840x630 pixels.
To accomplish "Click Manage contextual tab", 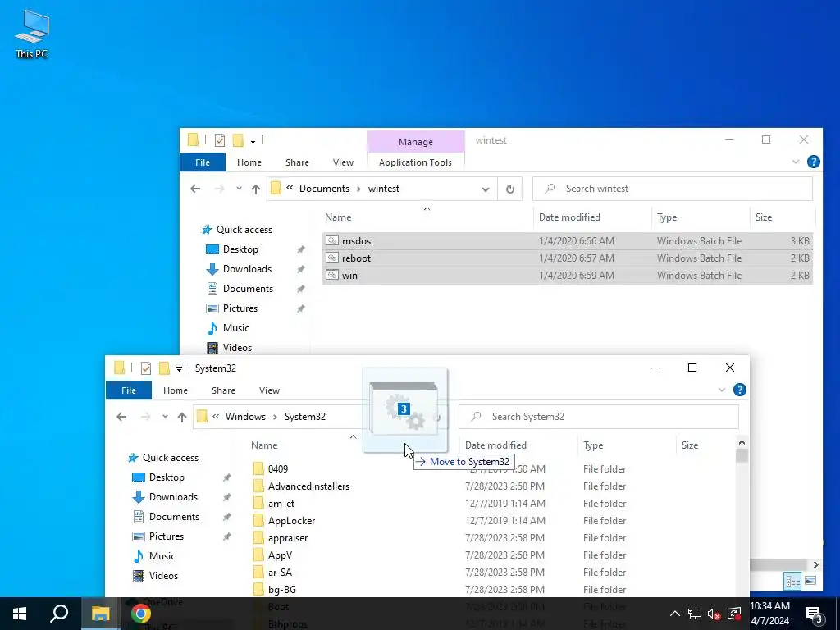I will pos(416,142).
